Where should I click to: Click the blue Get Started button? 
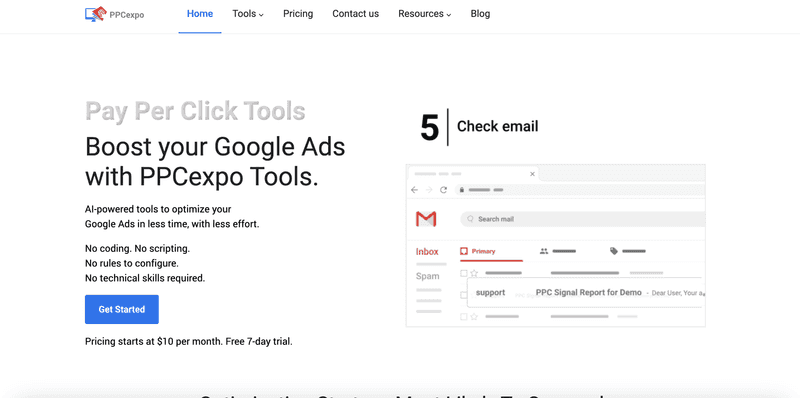click(x=121, y=309)
